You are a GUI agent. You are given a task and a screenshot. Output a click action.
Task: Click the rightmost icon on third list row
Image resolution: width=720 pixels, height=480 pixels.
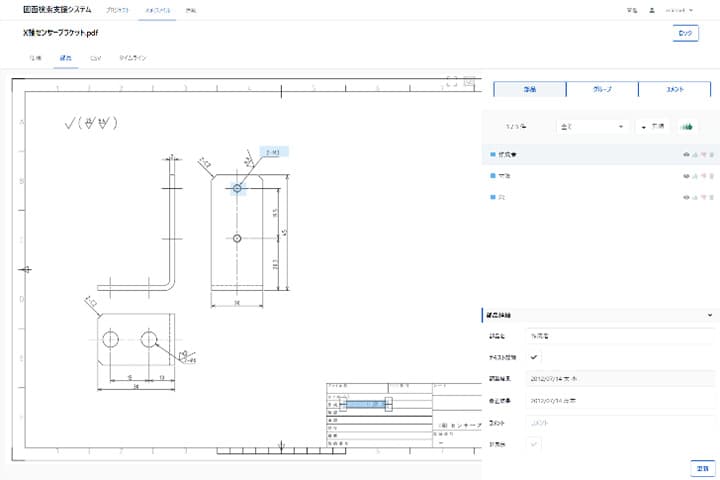(712, 197)
